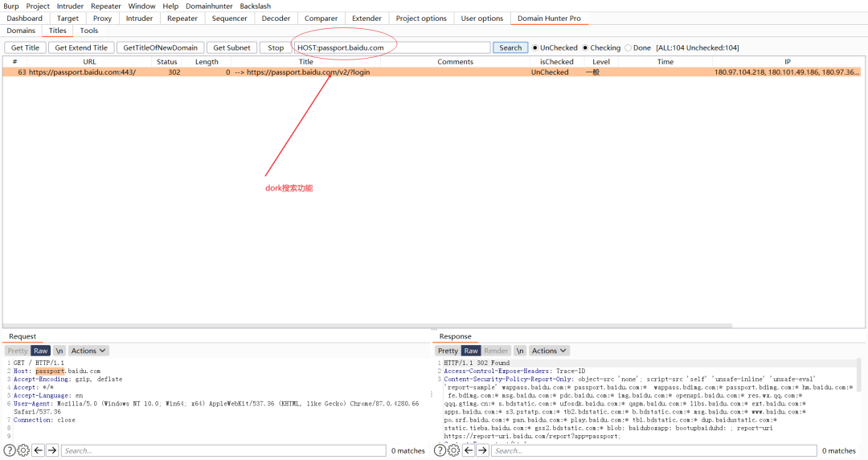
Task: Sort table by IP column header
Action: (x=787, y=61)
